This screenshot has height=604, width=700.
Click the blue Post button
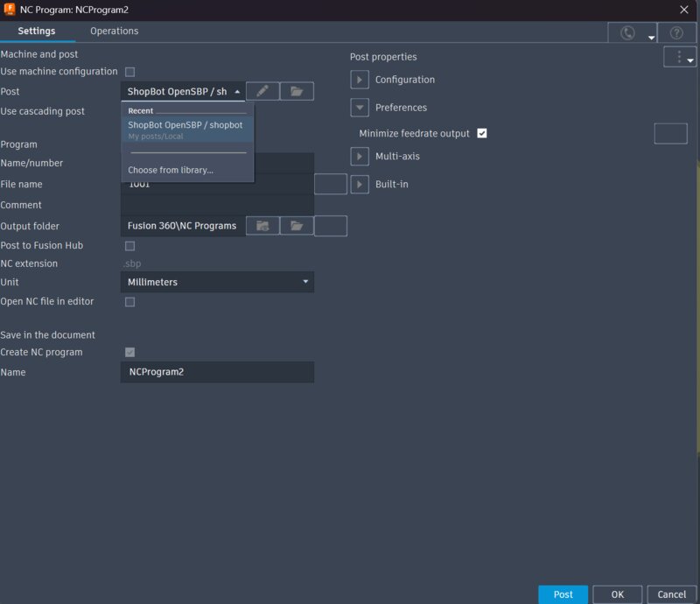click(x=563, y=594)
